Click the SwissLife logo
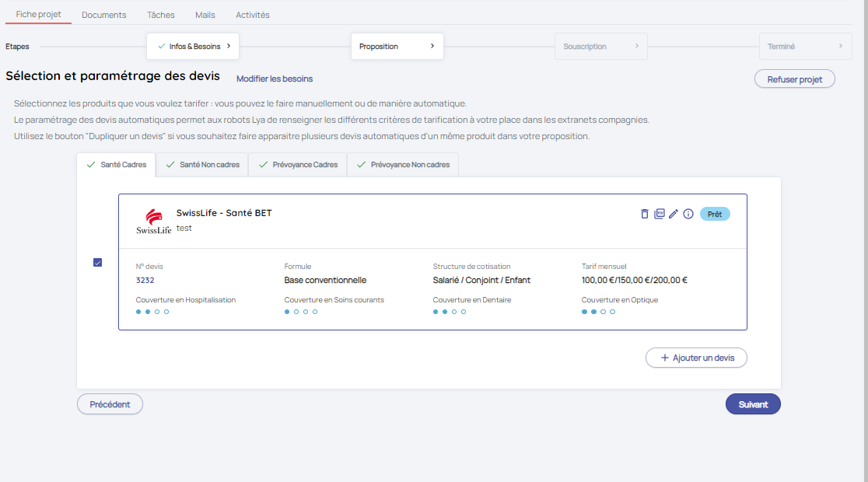This screenshot has width=868, height=482. [153, 221]
